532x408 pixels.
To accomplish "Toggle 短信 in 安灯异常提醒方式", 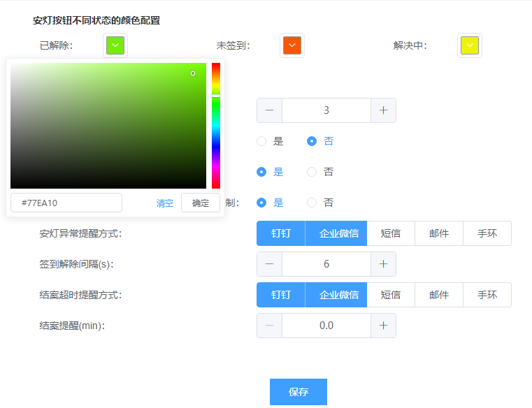I will [391, 233].
